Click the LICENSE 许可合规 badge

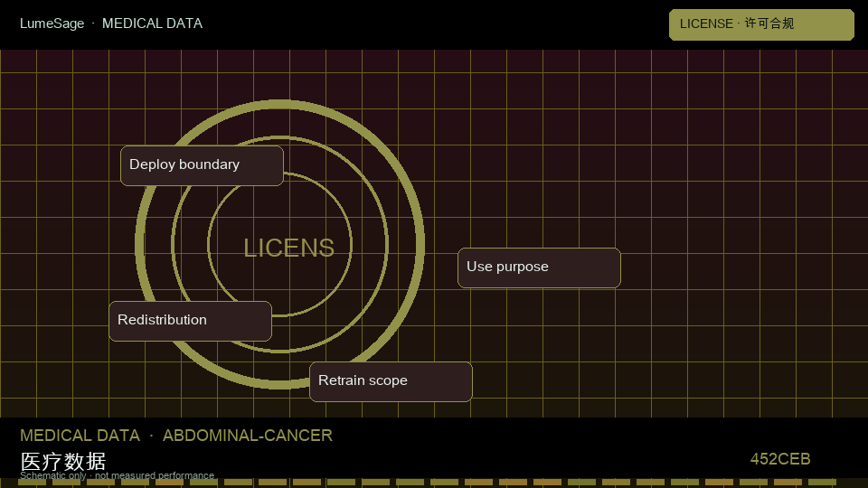coord(761,24)
